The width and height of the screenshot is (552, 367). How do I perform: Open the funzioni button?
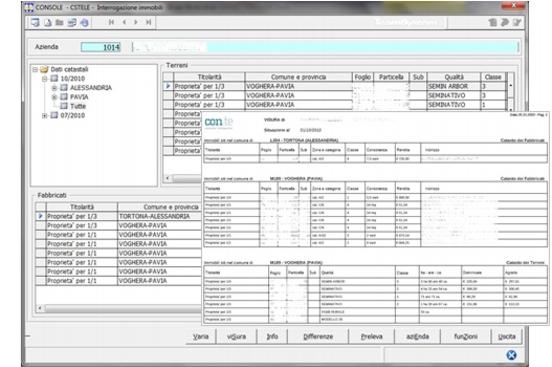466,336
